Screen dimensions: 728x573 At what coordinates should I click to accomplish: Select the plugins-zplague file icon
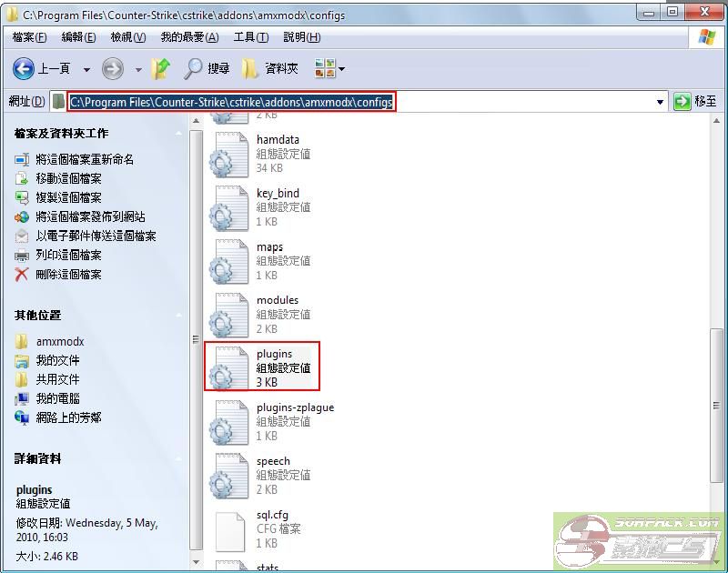point(227,423)
